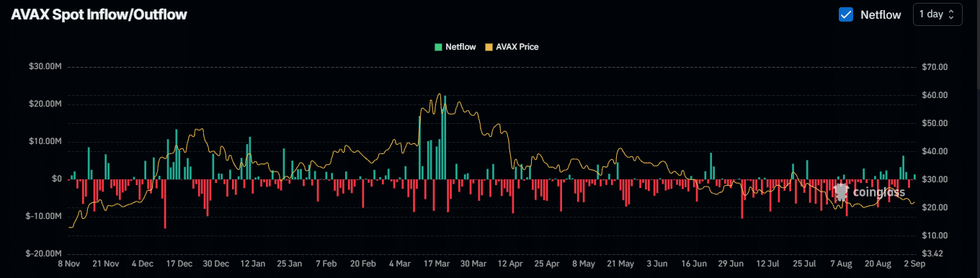This screenshot has height=278, width=980.
Task: Click the AVAX Price legend label
Action: coord(517,47)
